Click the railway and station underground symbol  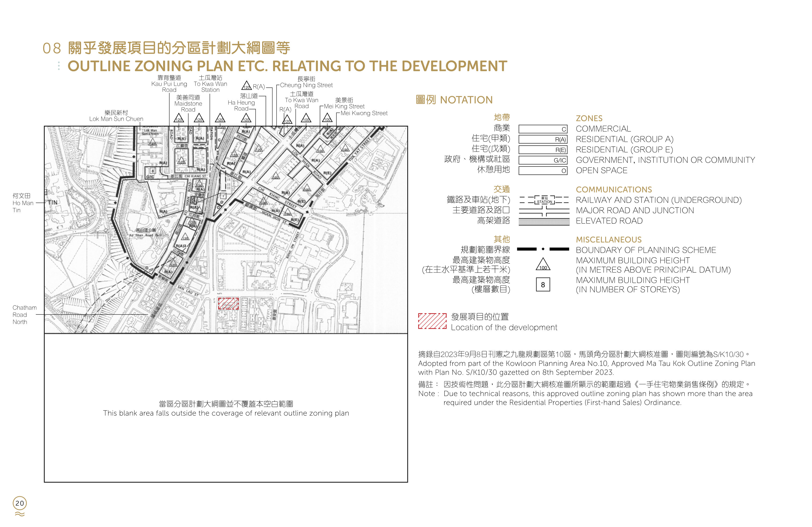point(544,200)
